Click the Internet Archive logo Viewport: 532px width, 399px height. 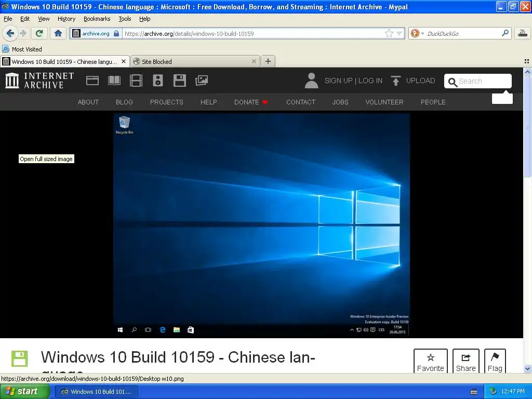click(x=39, y=81)
